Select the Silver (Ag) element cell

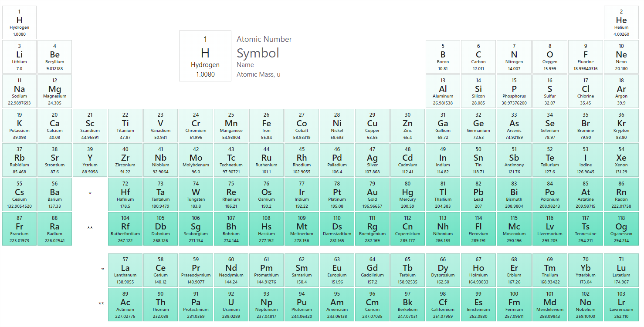click(x=372, y=160)
